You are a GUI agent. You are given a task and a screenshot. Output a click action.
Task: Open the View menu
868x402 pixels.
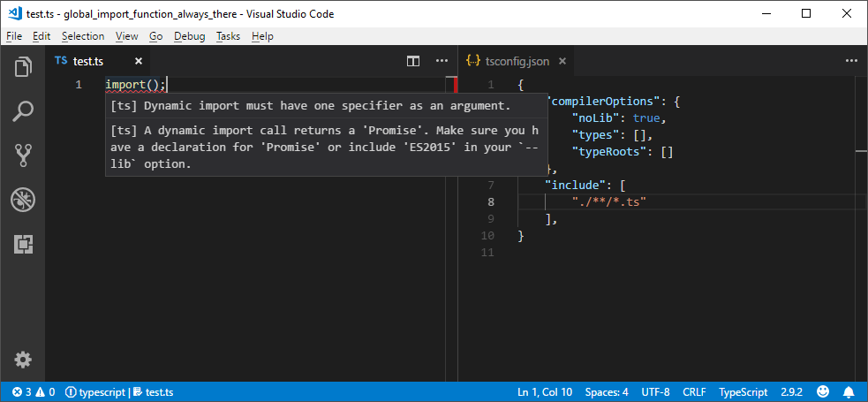pos(127,36)
